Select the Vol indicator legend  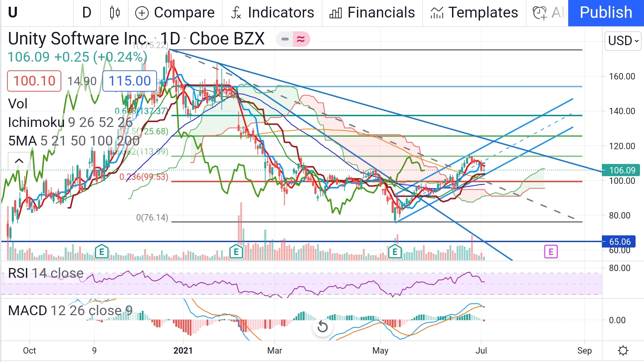coord(18,104)
